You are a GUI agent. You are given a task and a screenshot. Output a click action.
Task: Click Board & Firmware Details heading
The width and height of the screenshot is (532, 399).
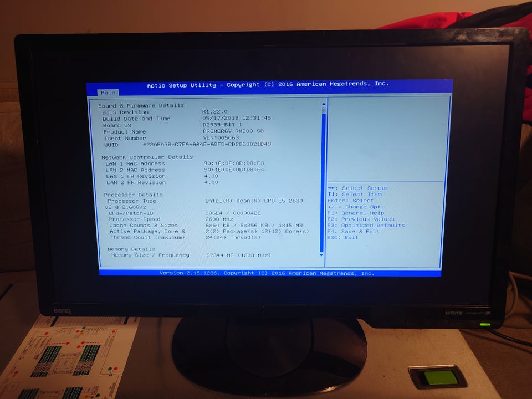[141, 105]
